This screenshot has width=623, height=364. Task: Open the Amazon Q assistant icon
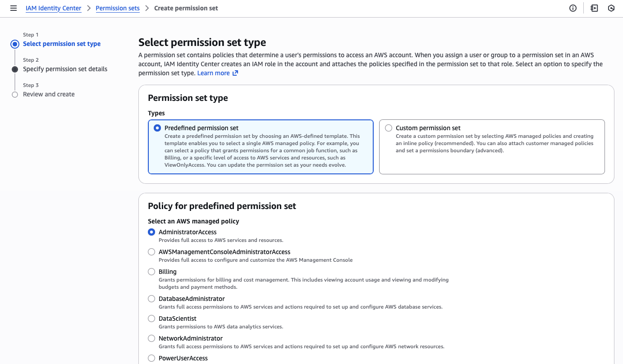coord(611,8)
